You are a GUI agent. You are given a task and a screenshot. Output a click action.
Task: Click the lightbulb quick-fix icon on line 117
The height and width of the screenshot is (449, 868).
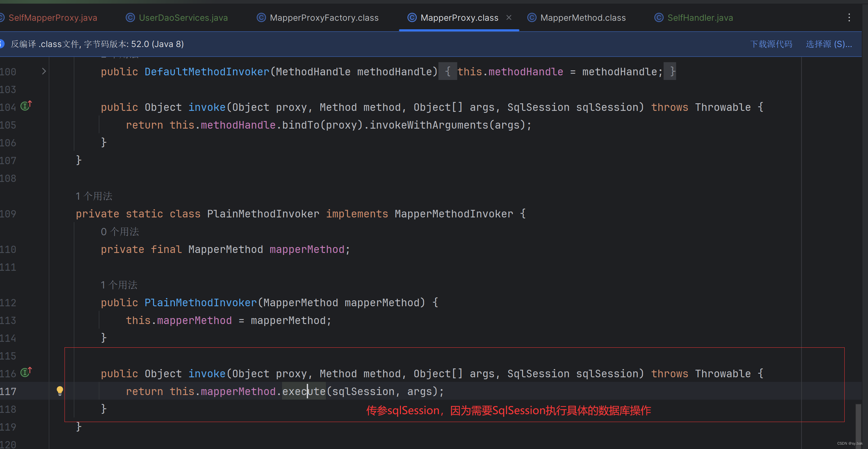click(x=60, y=390)
